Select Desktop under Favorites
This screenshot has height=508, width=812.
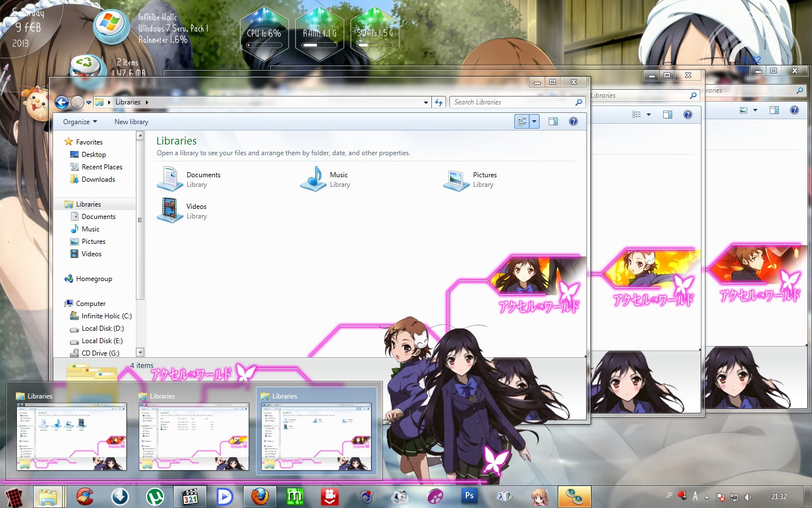click(94, 155)
